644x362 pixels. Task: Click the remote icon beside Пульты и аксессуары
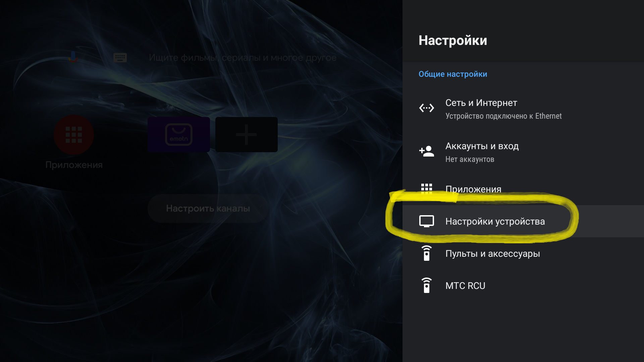(427, 253)
